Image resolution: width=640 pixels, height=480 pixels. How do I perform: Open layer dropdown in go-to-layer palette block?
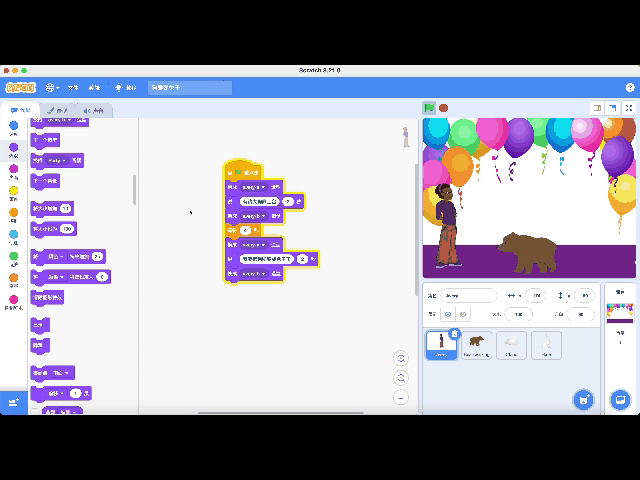[x=62, y=373]
